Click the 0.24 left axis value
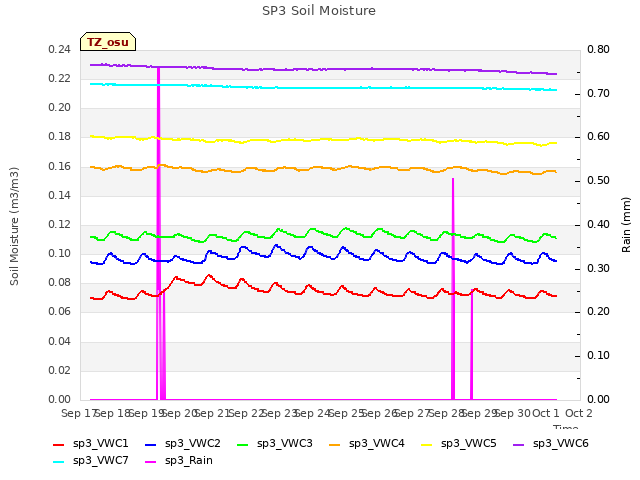This screenshot has width=640, height=480. coord(60,49)
